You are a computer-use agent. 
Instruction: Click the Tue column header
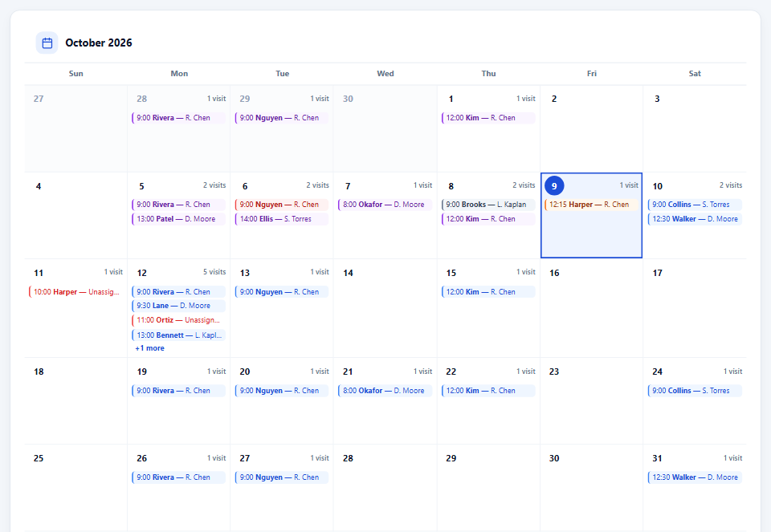click(282, 74)
